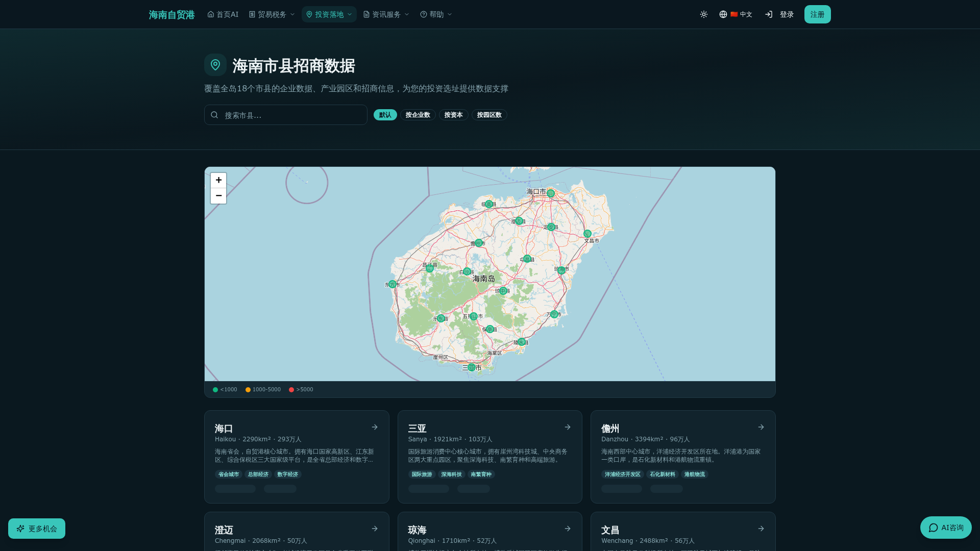Click the 文昌市 map marker

point(587,234)
